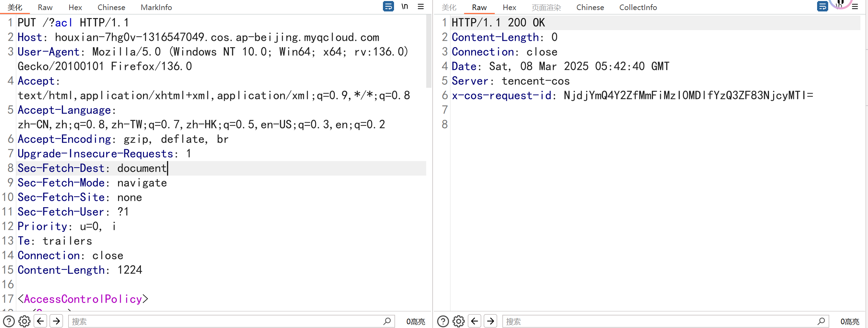Click the request editor vertical scrollbar
This screenshot has height=328, width=868.
coord(429,52)
